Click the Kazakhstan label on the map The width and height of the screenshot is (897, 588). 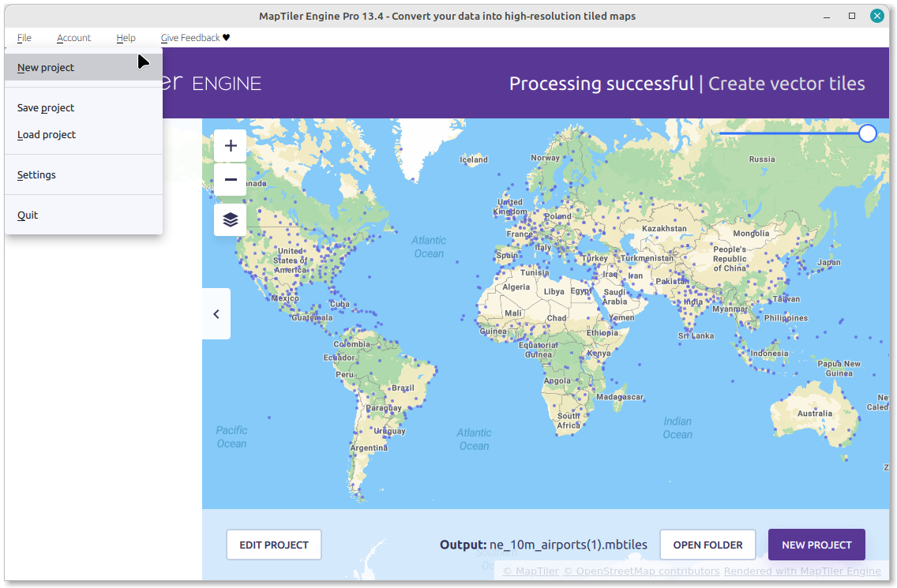664,229
